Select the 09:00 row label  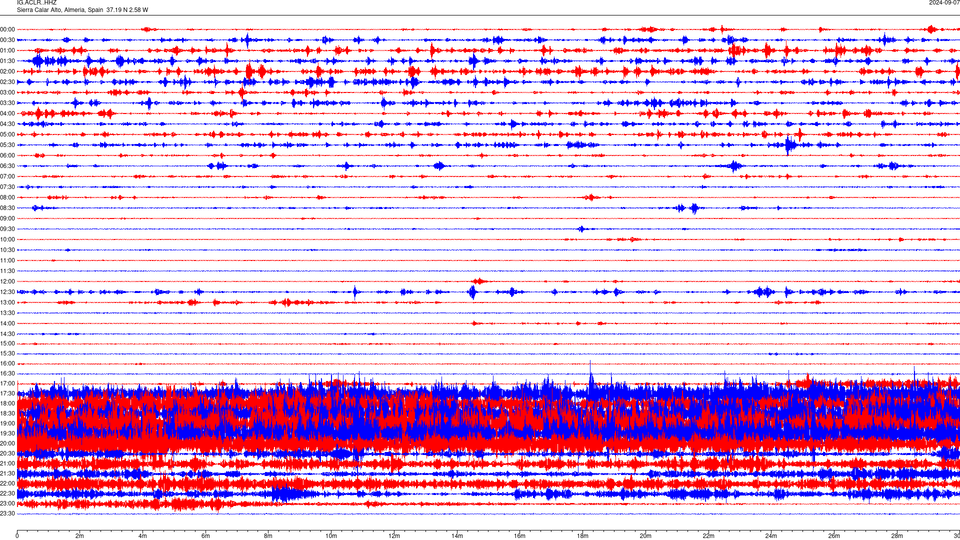[7, 219]
